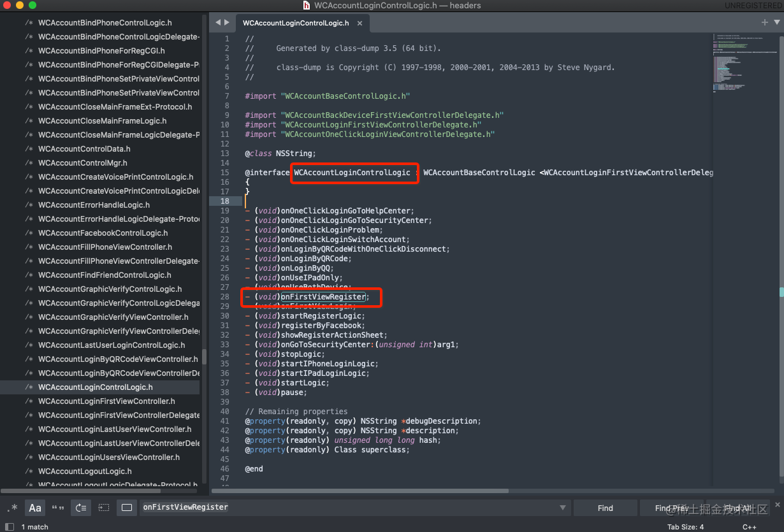Click the import WCAccountBaseControlLogic.h line

[328, 96]
